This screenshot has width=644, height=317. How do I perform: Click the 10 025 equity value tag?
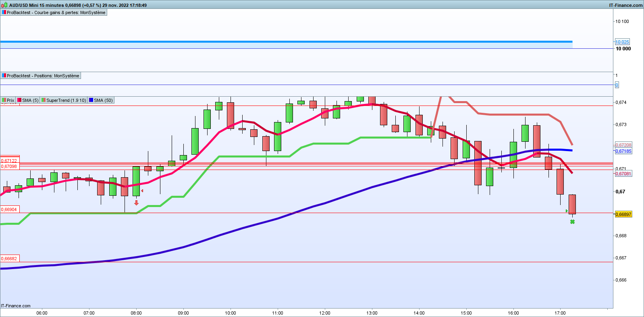[x=622, y=42]
